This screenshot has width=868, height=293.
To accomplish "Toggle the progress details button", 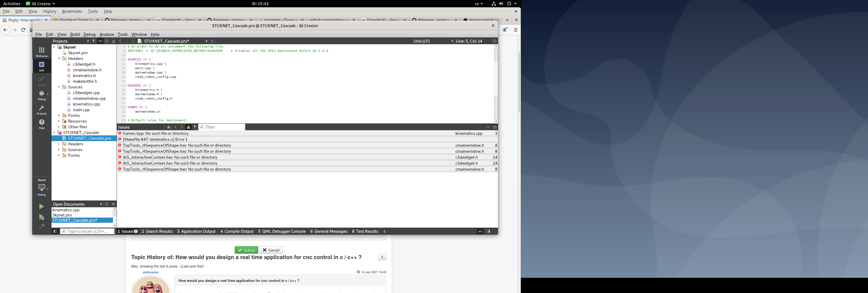I will (x=480, y=231).
